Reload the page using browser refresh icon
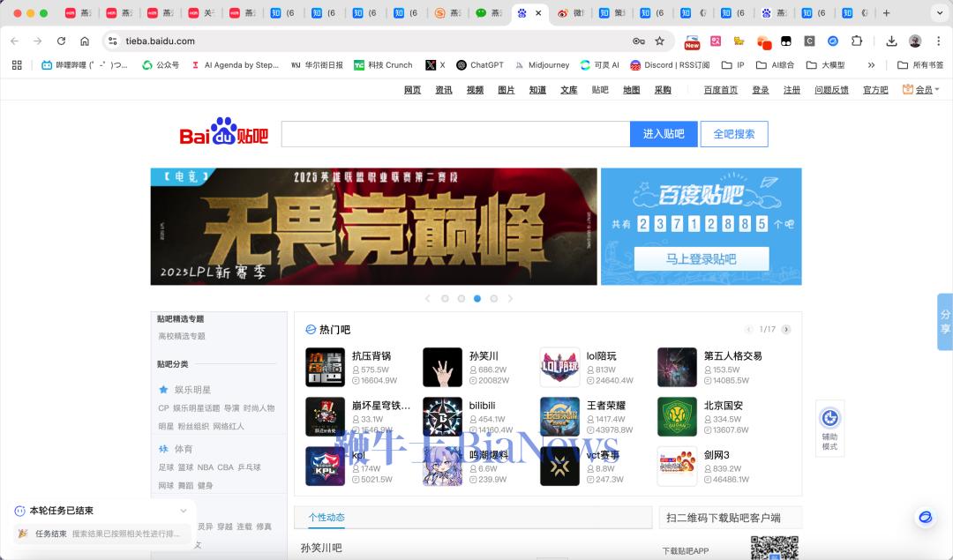Image resolution: width=953 pixels, height=560 pixels. tap(61, 41)
